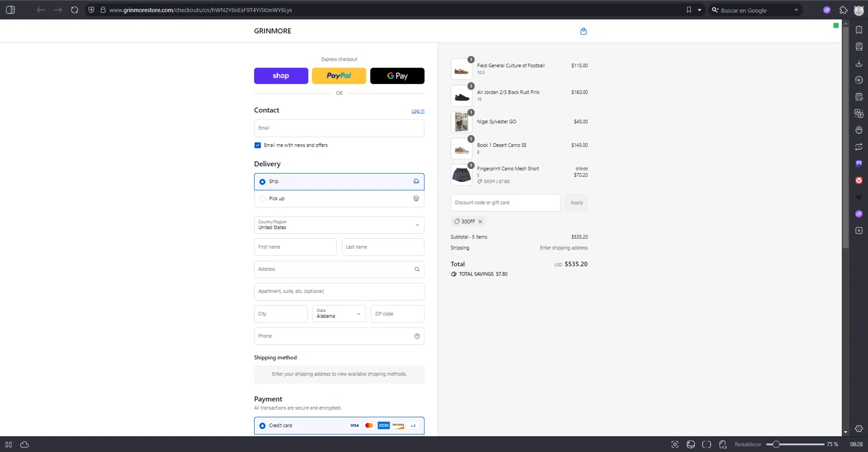Click the Email input field
This screenshot has height=452, width=868.
pos(339,128)
